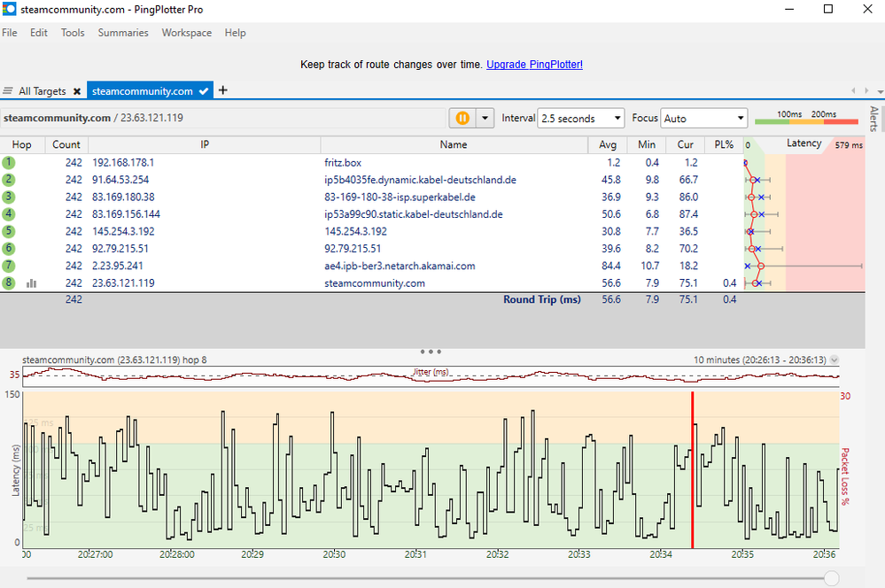Screen dimensions: 885x588
Task: Click the 100ms 200ms latency color scale
Action: (807, 118)
